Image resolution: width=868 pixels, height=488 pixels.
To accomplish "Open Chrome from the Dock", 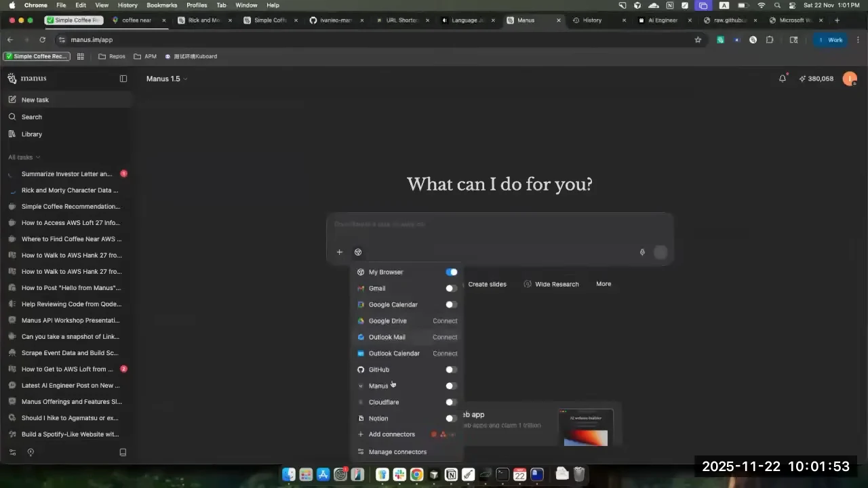I will coord(416,474).
